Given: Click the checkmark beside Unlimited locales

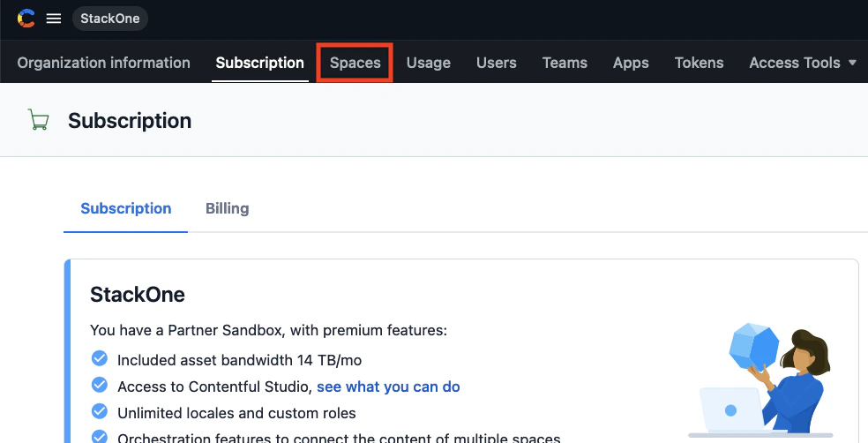Looking at the screenshot, I should point(100,411).
